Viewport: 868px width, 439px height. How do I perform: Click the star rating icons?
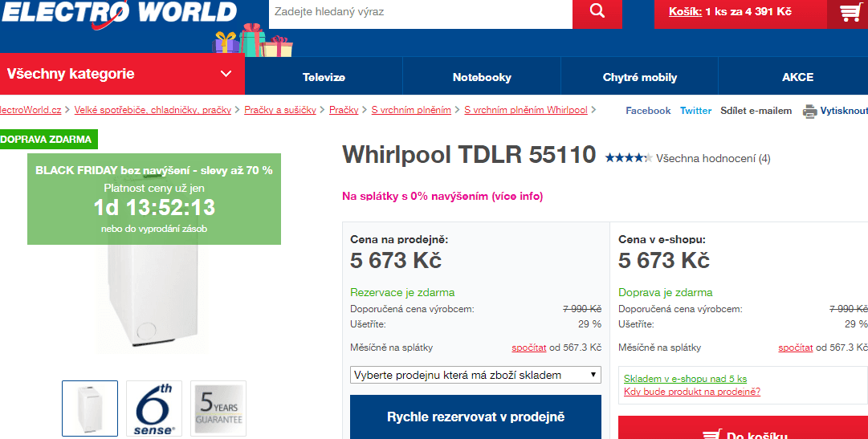tap(628, 158)
